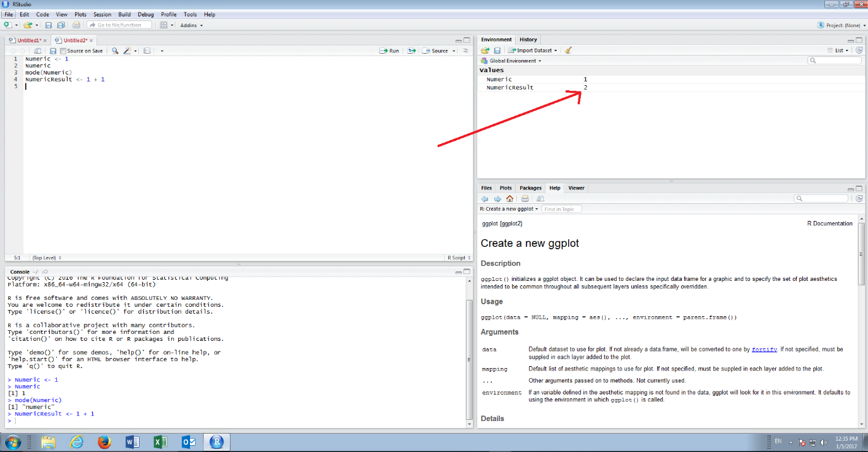Screen dimensions: 868x452
Task: Click the code tools magic wand icon
Action: click(128, 51)
